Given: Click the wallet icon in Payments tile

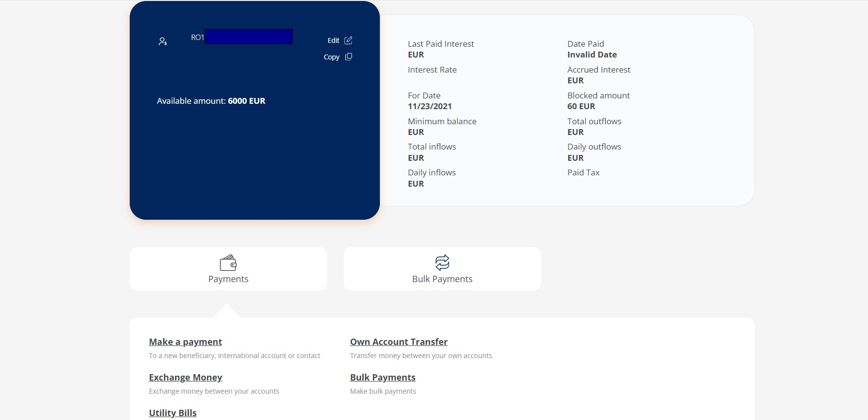Looking at the screenshot, I should point(228,263).
